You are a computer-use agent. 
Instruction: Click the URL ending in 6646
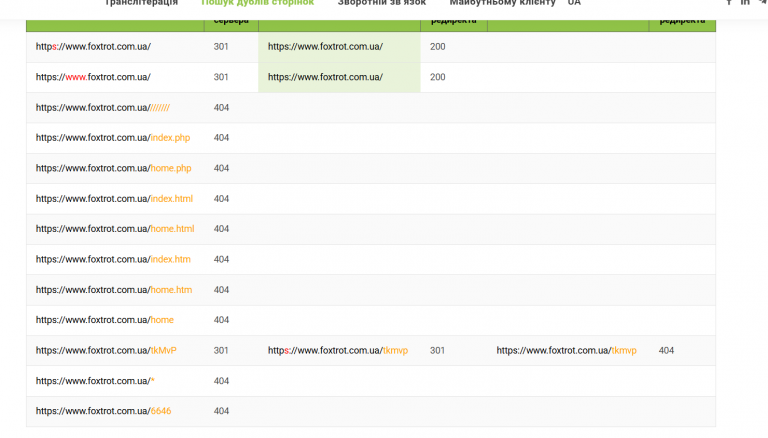point(103,411)
